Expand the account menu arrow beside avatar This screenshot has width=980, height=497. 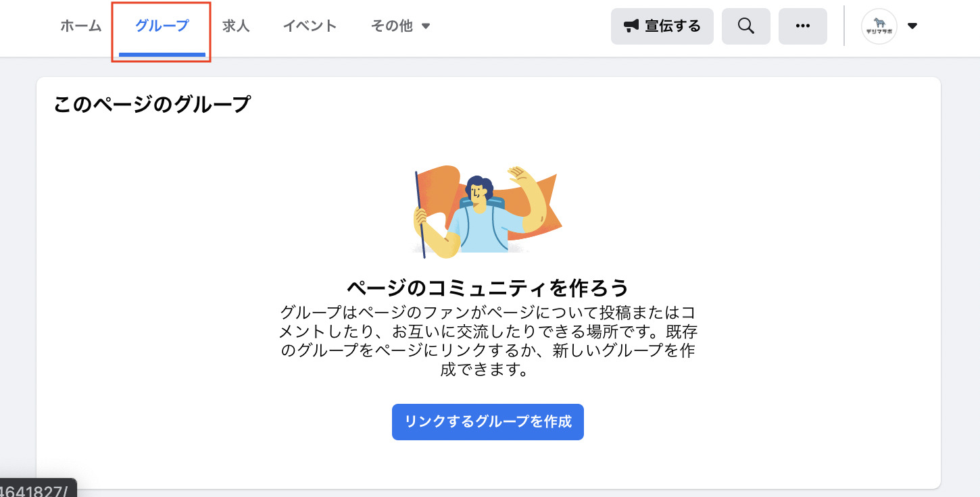pos(912,26)
